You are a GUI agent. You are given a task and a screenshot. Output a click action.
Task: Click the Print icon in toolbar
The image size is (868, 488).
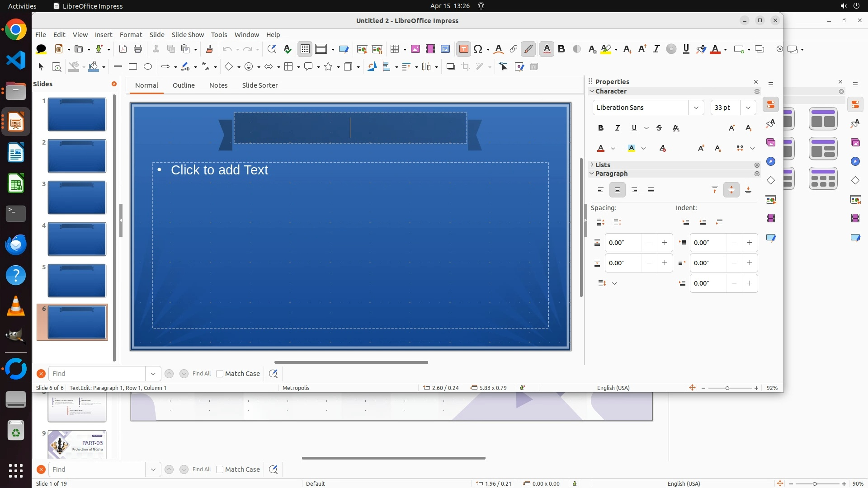(138, 49)
